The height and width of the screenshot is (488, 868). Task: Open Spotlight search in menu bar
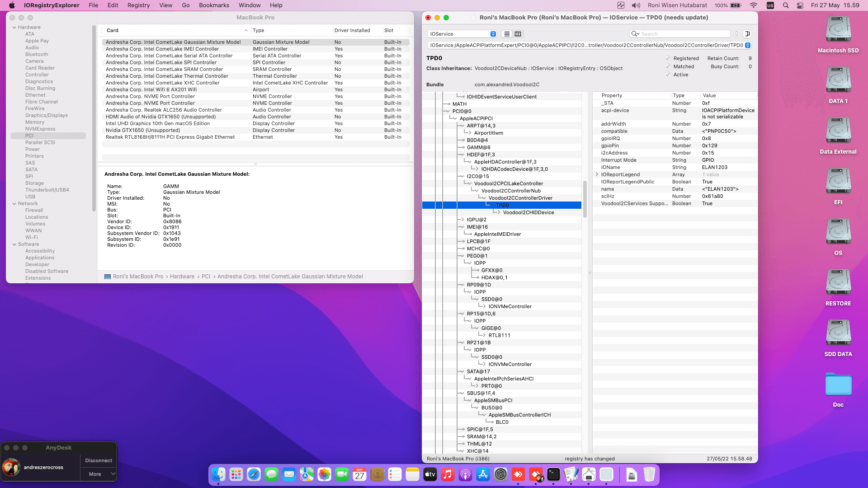pos(786,5)
